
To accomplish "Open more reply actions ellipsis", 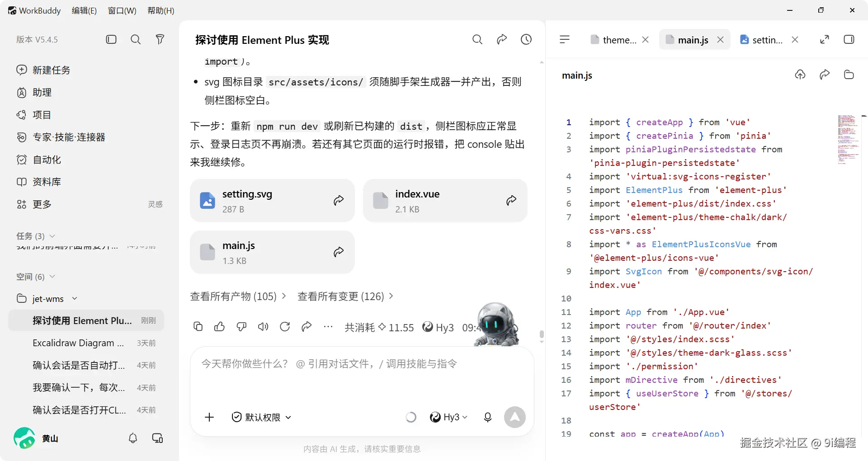I will [x=328, y=327].
